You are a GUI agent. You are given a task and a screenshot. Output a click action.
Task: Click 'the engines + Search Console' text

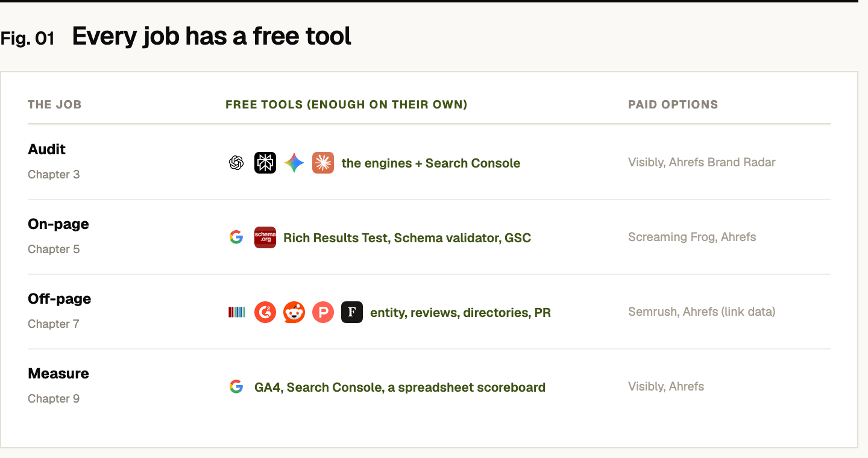431,163
